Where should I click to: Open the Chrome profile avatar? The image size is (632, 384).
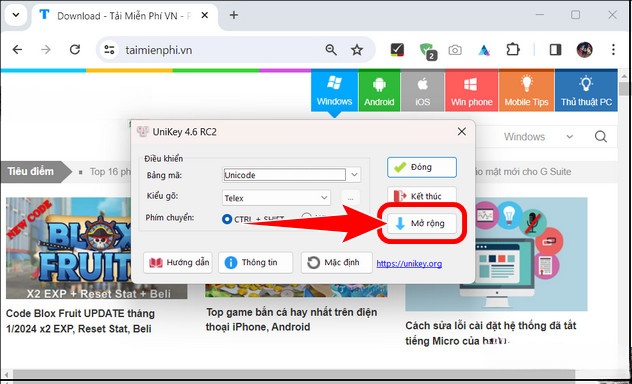pyautogui.click(x=584, y=50)
